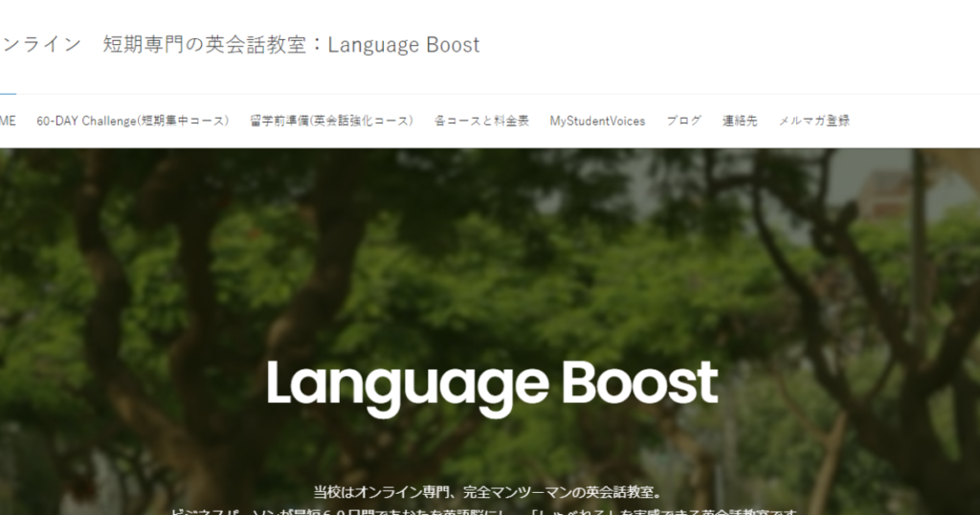Select 各コースと料金表 in navigation
Viewport: 980px width, 515px height.
pyautogui.click(x=481, y=121)
